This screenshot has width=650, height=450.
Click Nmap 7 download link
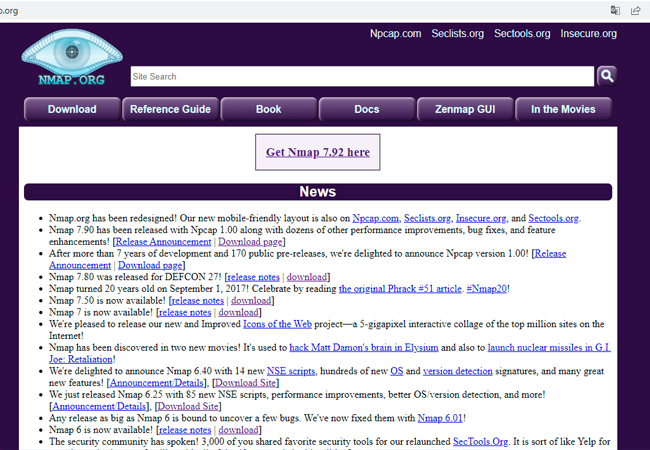pos(238,312)
